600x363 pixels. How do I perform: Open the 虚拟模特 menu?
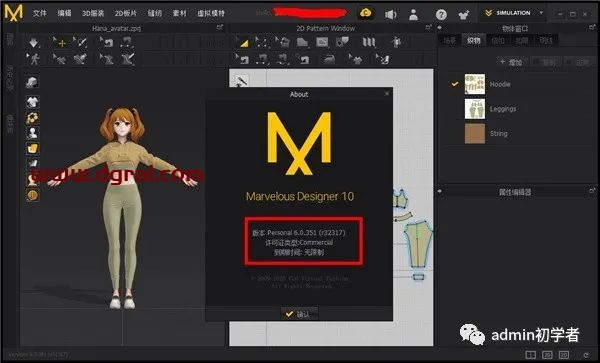(211, 13)
